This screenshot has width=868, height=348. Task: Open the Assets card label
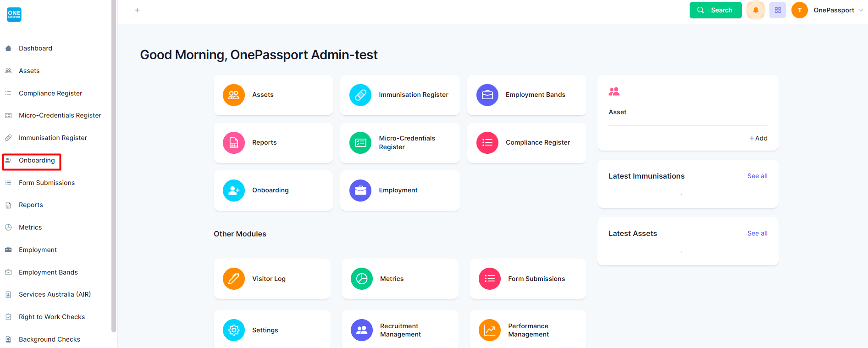pos(263,95)
